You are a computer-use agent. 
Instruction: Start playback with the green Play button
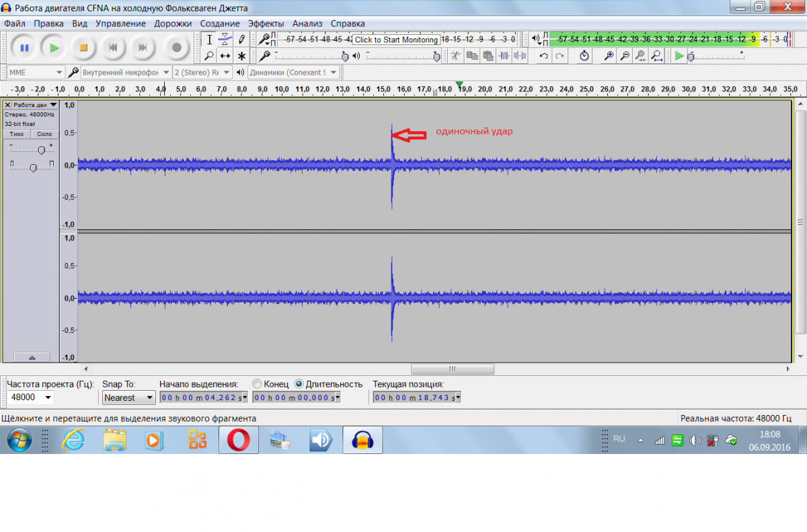coord(54,48)
